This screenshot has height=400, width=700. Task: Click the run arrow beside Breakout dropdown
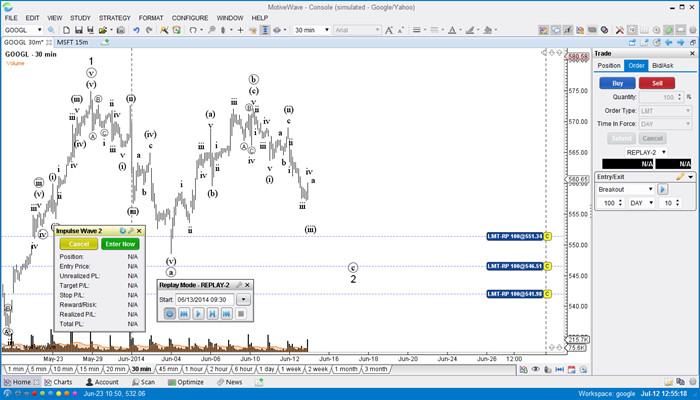662,189
